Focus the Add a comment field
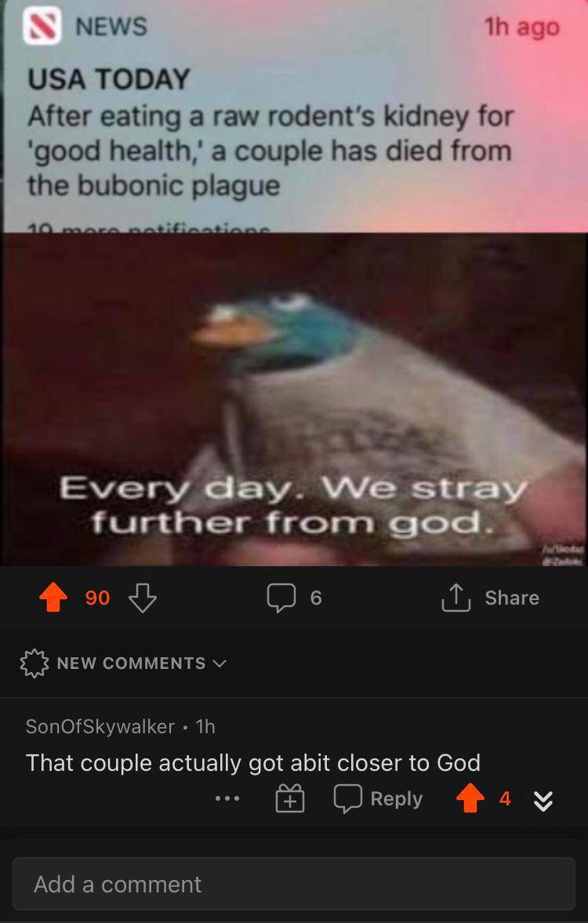 (x=294, y=884)
